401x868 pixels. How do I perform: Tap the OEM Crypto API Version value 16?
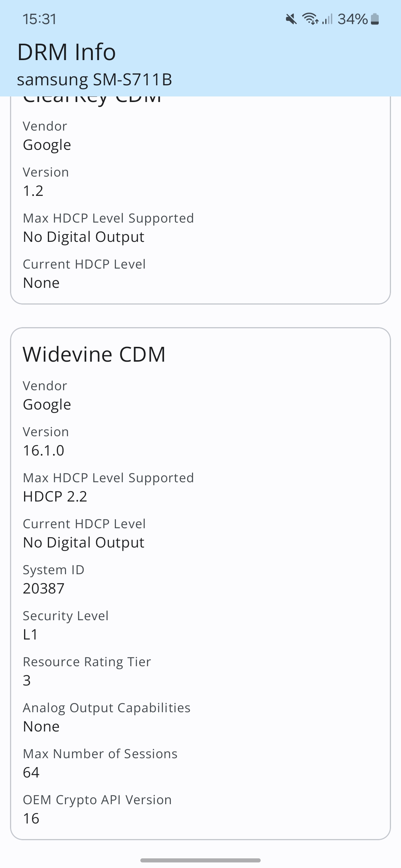pyautogui.click(x=31, y=819)
